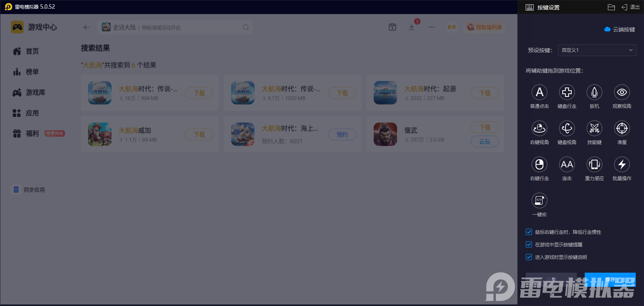Select the 普通点击 tap key icon
Image resolution: width=644 pixels, height=306 pixels.
click(x=539, y=92)
